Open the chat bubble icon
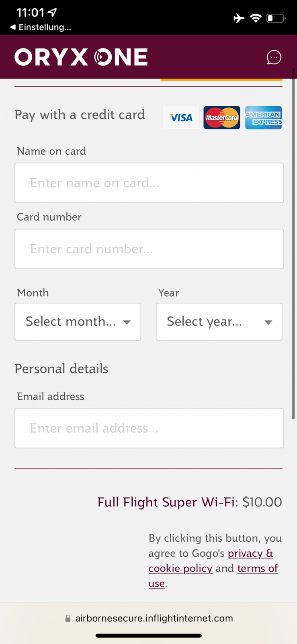Screen dimensions: 297x644 pos(274,57)
